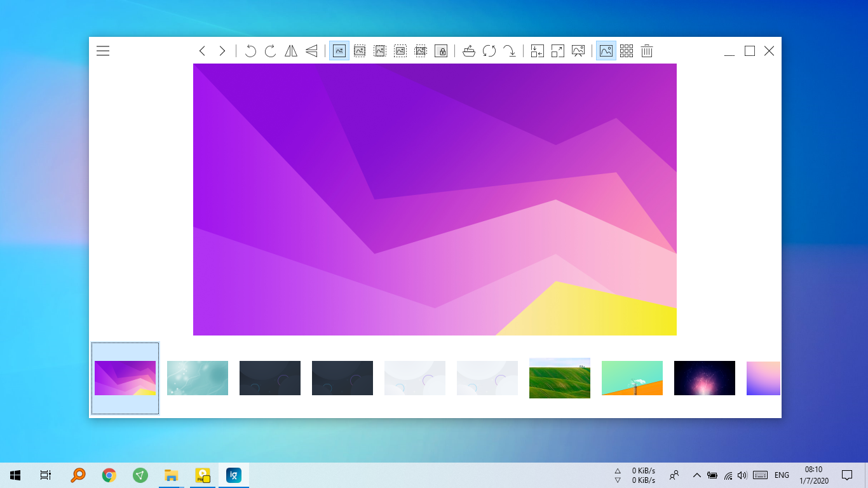This screenshot has width=868, height=488.
Task: Click the bowl with arrow icon
Action: point(469,51)
